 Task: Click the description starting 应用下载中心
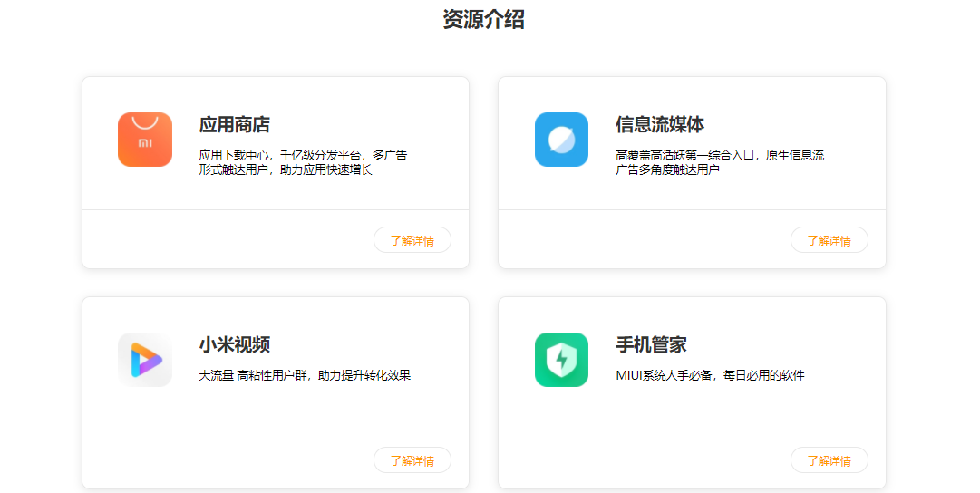(x=303, y=162)
